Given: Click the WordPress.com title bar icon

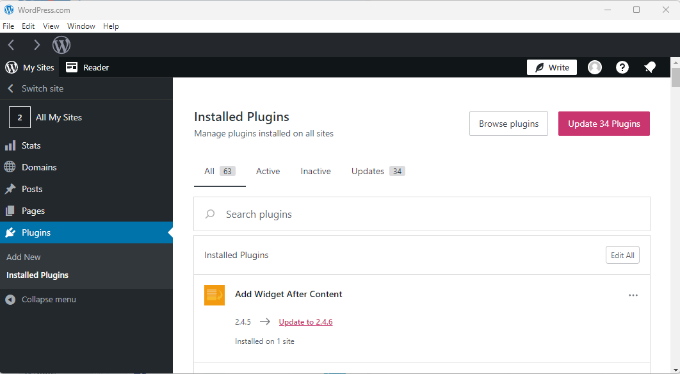Looking at the screenshot, I should point(9,10).
